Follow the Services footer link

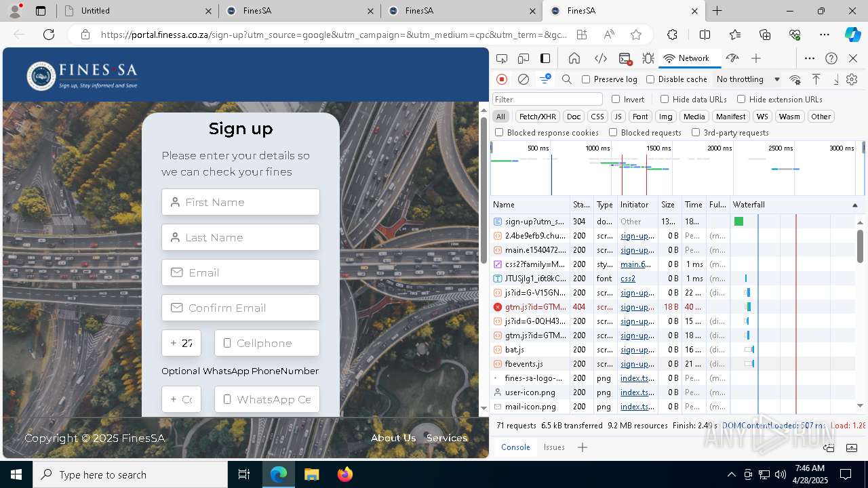pos(447,438)
